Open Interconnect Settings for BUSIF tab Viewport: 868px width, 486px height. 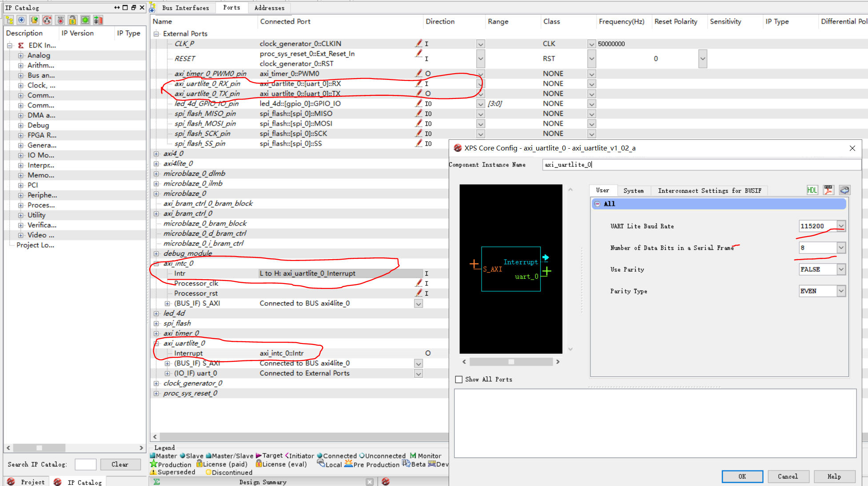pos(709,190)
